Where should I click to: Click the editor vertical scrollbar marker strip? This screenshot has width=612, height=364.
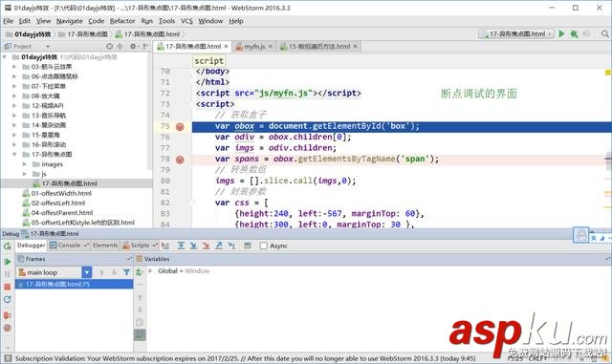pos(608,148)
